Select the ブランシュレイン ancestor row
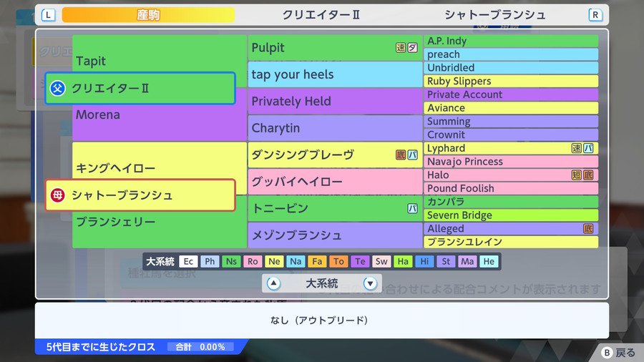Image resolution: width=644 pixels, height=362 pixels. click(511, 242)
